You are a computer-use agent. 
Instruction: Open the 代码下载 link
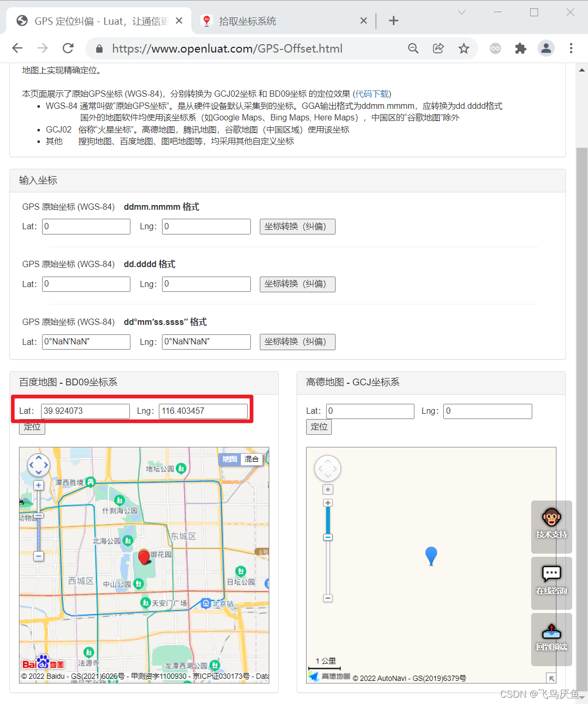(x=372, y=94)
